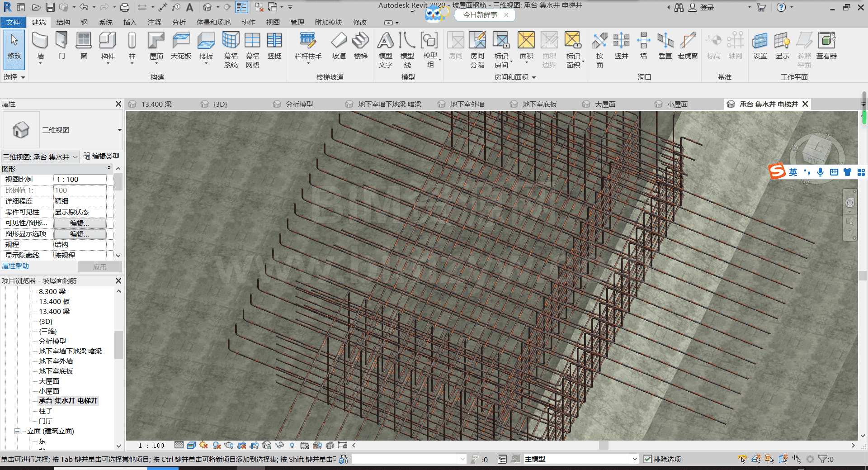Select the Shaft opening (竖井) tool
The image size is (868, 470).
(x=621, y=46)
